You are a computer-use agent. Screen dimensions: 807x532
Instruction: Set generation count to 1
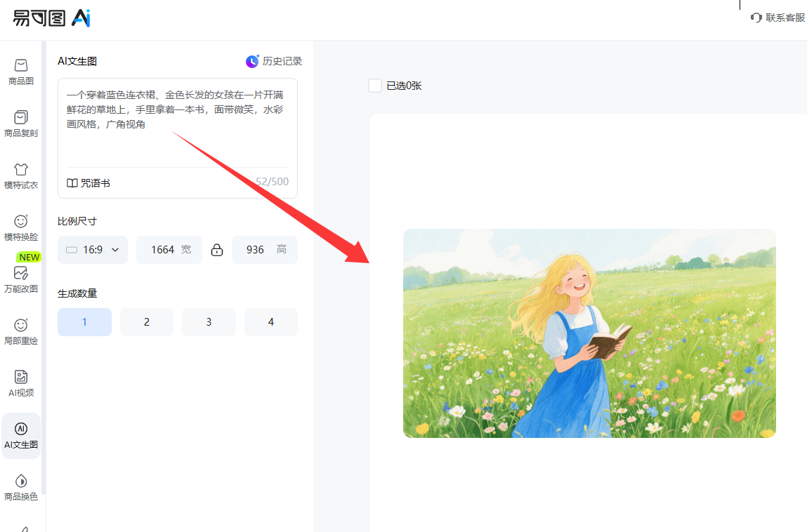(84, 322)
